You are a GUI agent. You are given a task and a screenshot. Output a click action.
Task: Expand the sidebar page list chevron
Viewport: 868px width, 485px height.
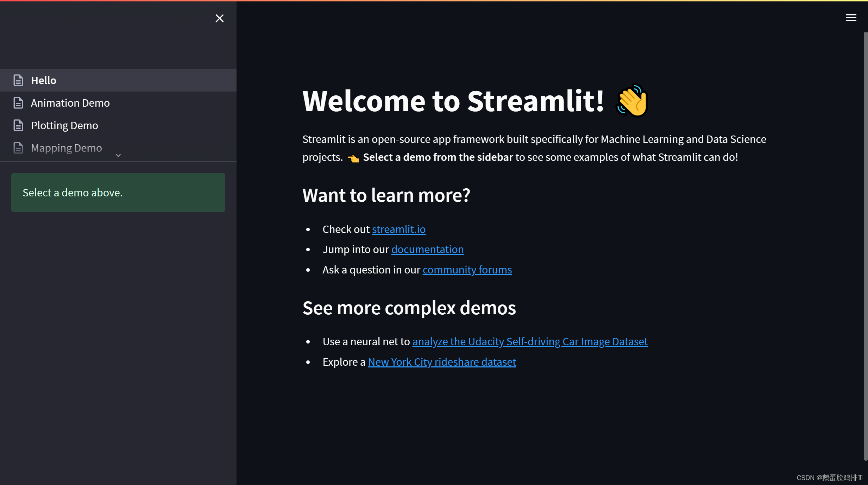[x=118, y=156]
